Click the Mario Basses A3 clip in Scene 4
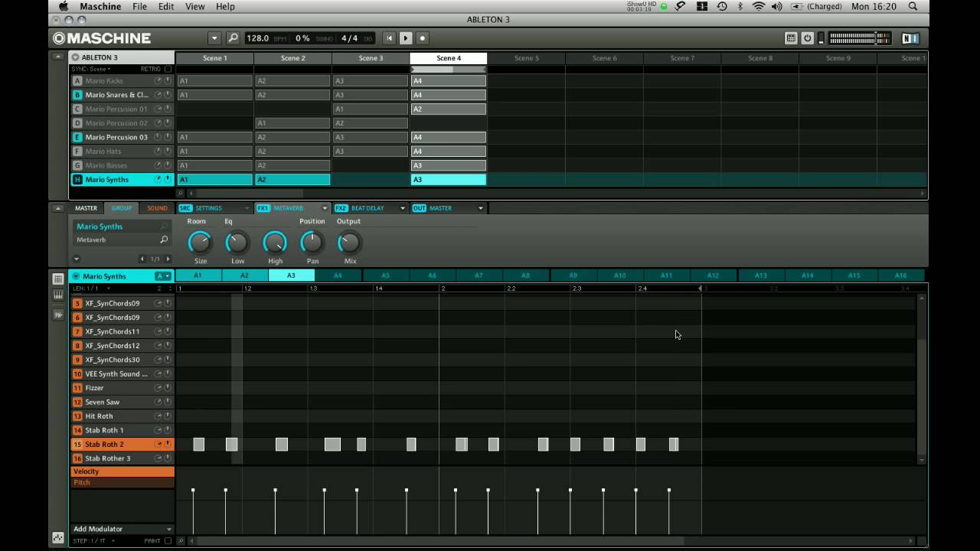 click(449, 165)
